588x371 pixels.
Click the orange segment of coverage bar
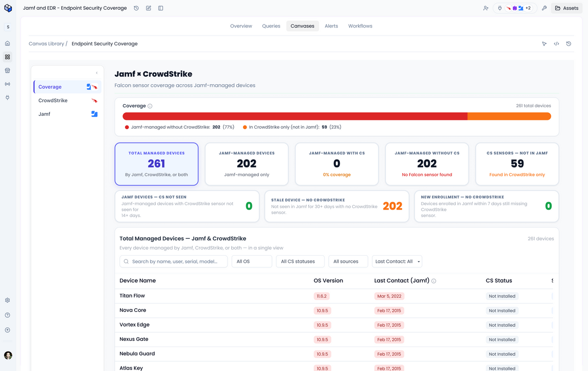click(509, 116)
